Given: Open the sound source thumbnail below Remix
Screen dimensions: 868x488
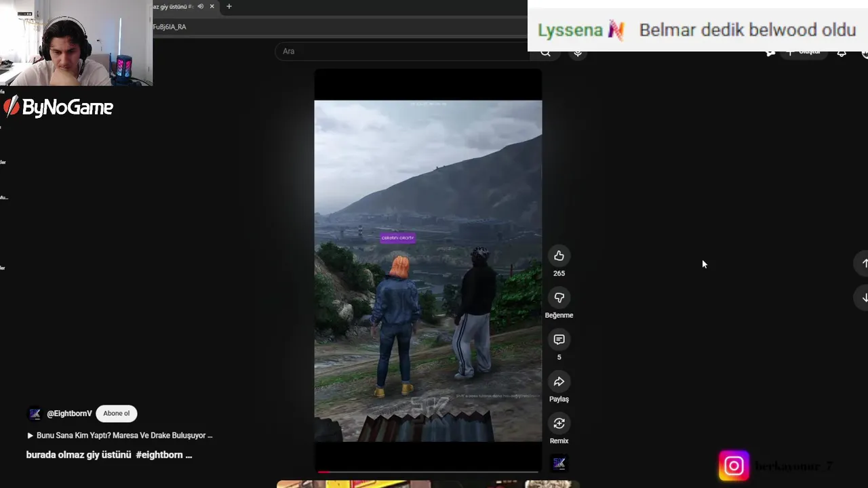Looking at the screenshot, I should coord(559,463).
